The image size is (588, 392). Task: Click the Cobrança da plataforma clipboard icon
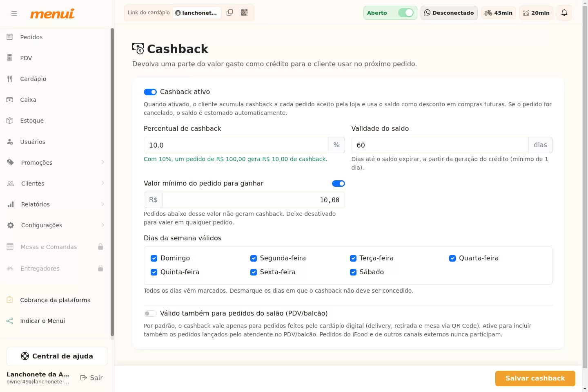point(10,300)
